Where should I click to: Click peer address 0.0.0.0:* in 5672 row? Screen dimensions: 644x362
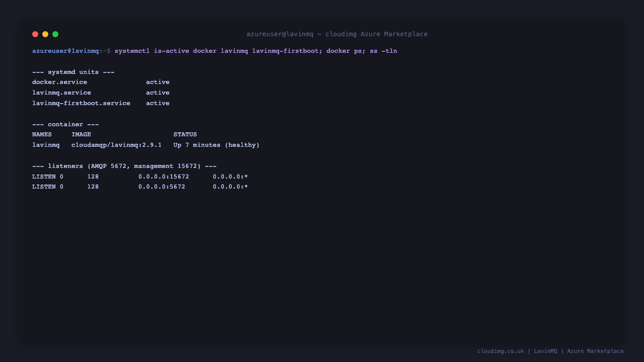click(230, 187)
